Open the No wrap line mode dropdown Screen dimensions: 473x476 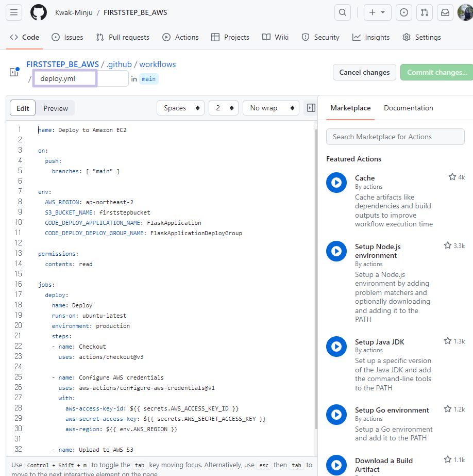click(x=271, y=108)
